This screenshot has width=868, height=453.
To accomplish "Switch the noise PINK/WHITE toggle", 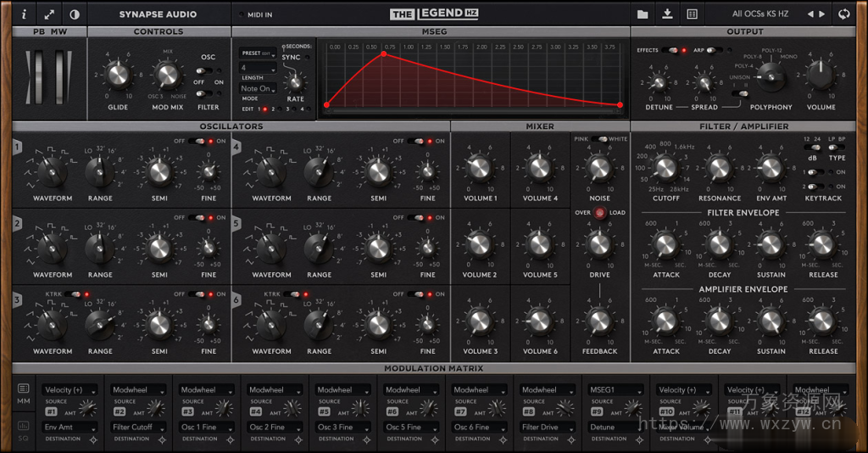I will tap(599, 139).
